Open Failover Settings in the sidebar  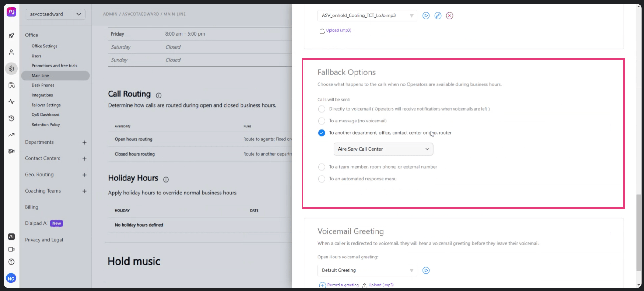click(x=46, y=105)
